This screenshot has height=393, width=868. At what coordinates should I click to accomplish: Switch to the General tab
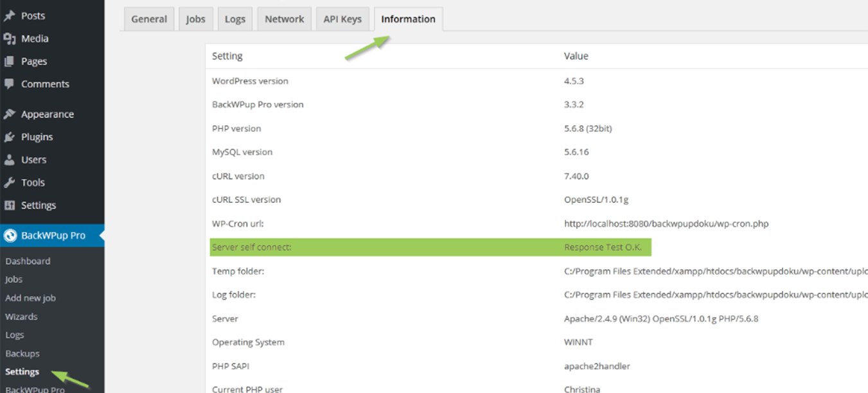[x=149, y=19]
